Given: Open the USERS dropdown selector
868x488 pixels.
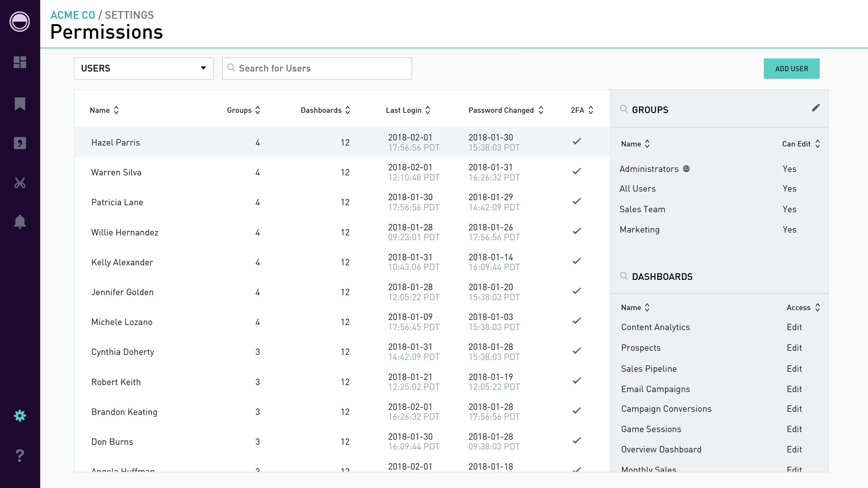Looking at the screenshot, I should tap(144, 68).
